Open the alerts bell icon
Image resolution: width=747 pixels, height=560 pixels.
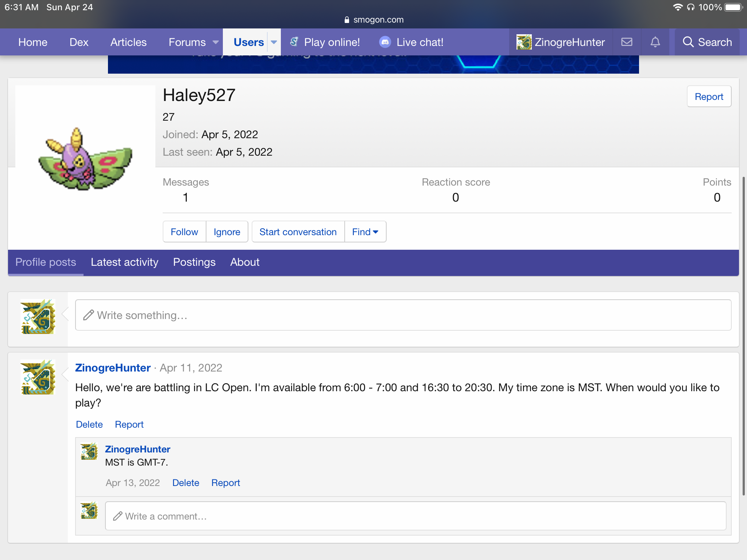click(x=655, y=42)
